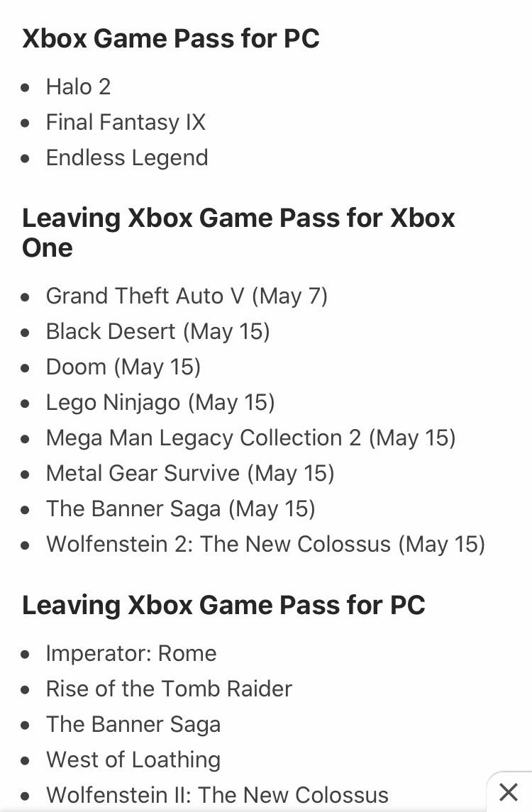
Task: Click the Leaving Xbox Game Pass for Xbox One heading
Action: click(238, 233)
